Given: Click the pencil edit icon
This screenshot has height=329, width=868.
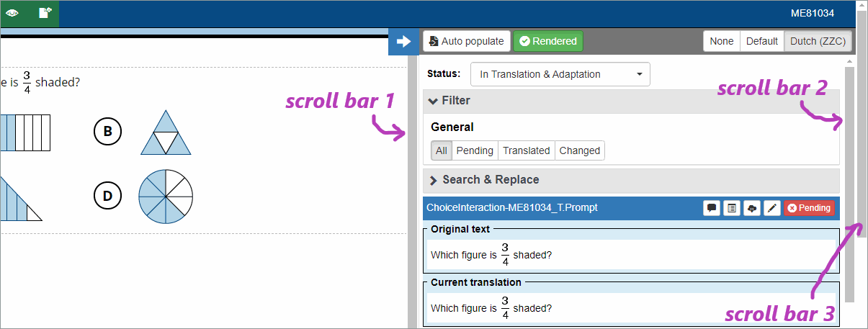Looking at the screenshot, I should tap(771, 208).
